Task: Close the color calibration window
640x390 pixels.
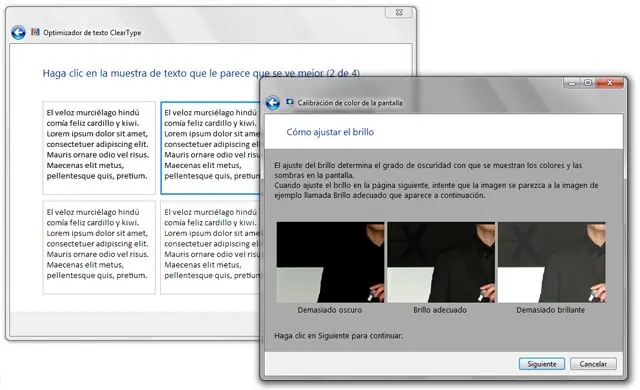Action: pyautogui.click(x=610, y=83)
